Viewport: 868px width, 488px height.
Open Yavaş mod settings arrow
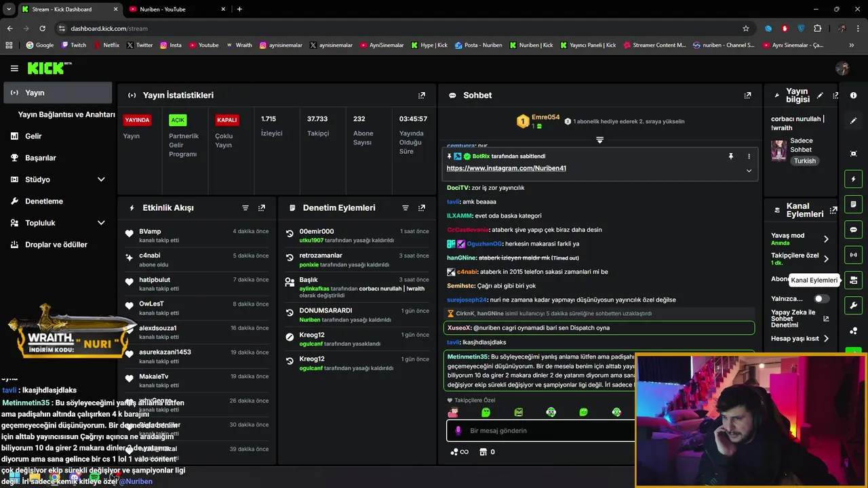pos(826,239)
